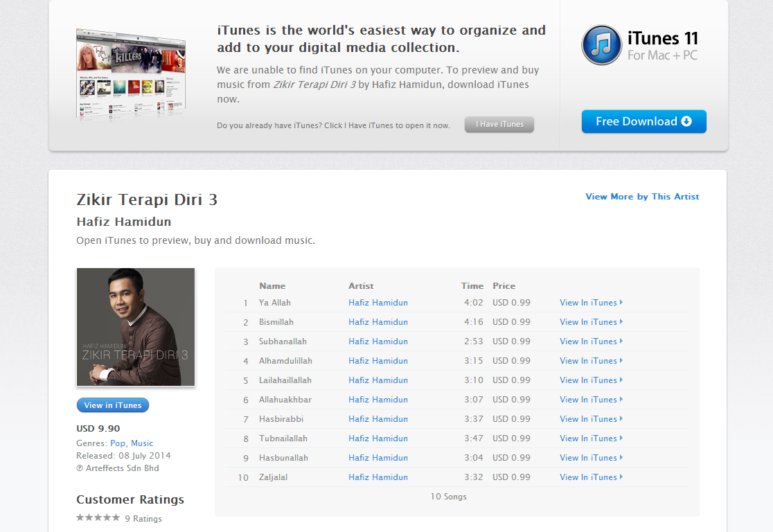Click the Name column header
This screenshot has height=532, width=773.
click(272, 285)
